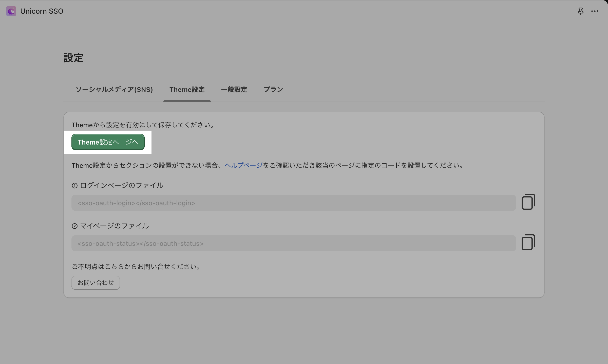Copy the sso-oauth-login code snippet
The width and height of the screenshot is (608, 364).
click(x=528, y=202)
